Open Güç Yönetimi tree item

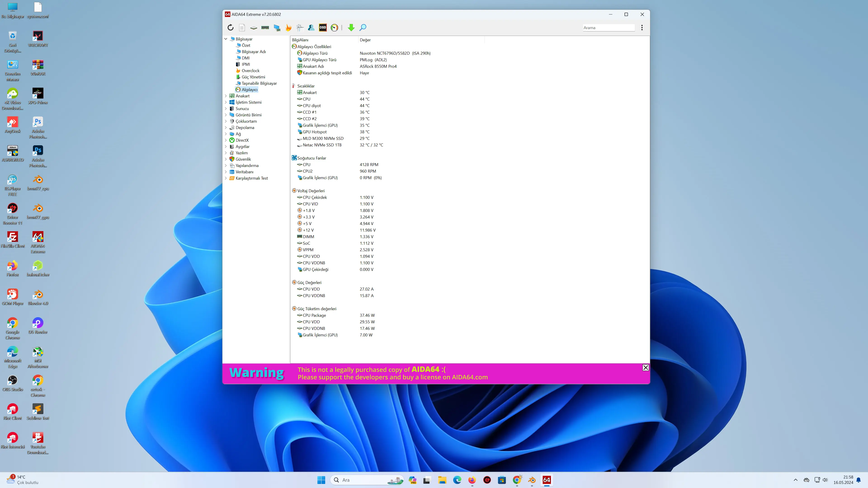[253, 77]
